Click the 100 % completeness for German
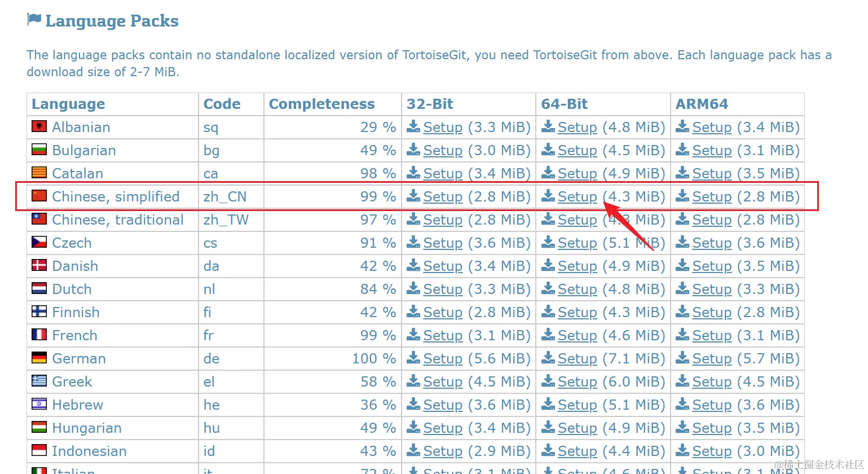Image resolution: width=868 pixels, height=474 pixels. [374, 358]
